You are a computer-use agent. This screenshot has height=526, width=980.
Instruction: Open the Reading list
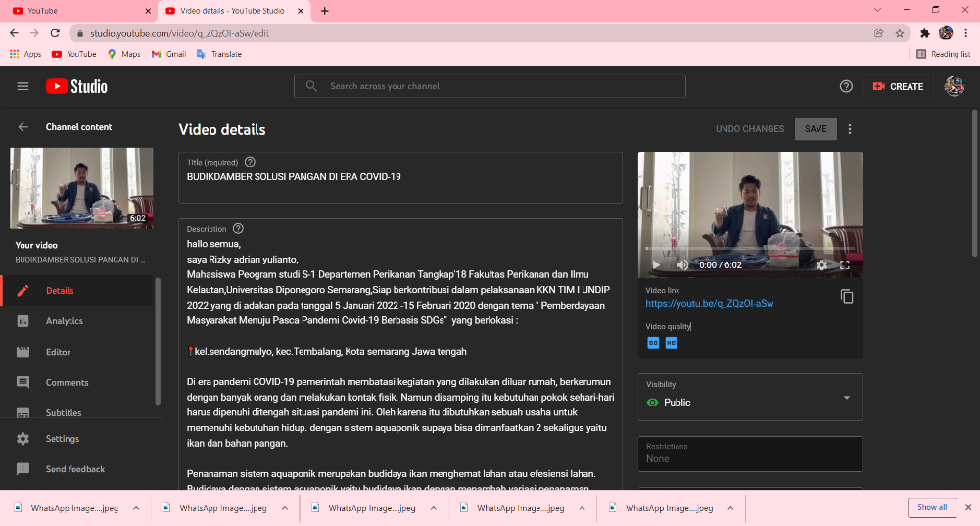943,54
